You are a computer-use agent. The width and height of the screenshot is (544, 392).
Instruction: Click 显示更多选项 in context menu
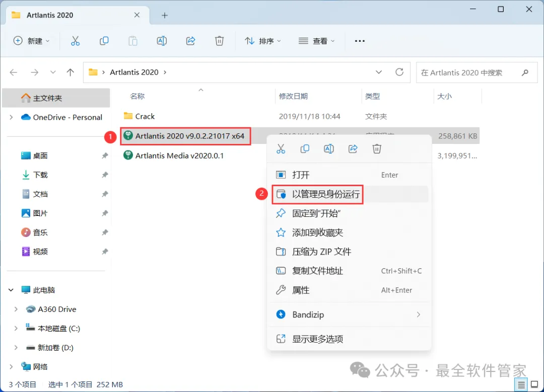click(350, 339)
